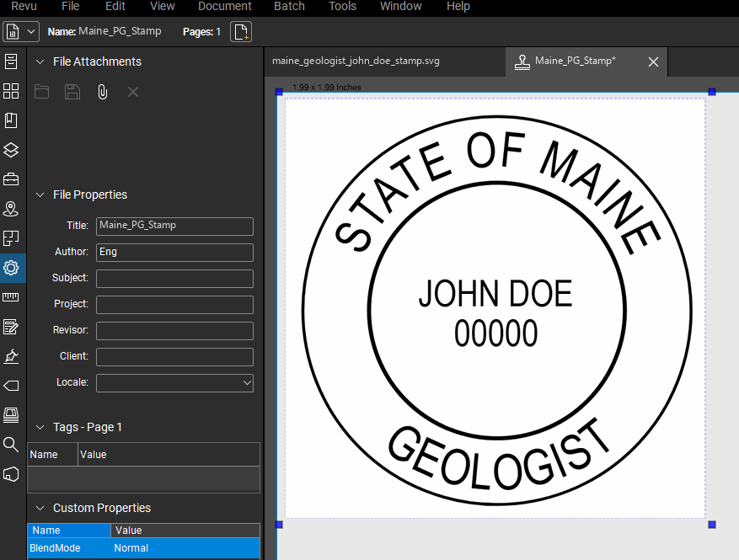The height and width of the screenshot is (560, 739).
Task: Click the GEOLOGIST text on the stamp
Action: [x=499, y=455]
